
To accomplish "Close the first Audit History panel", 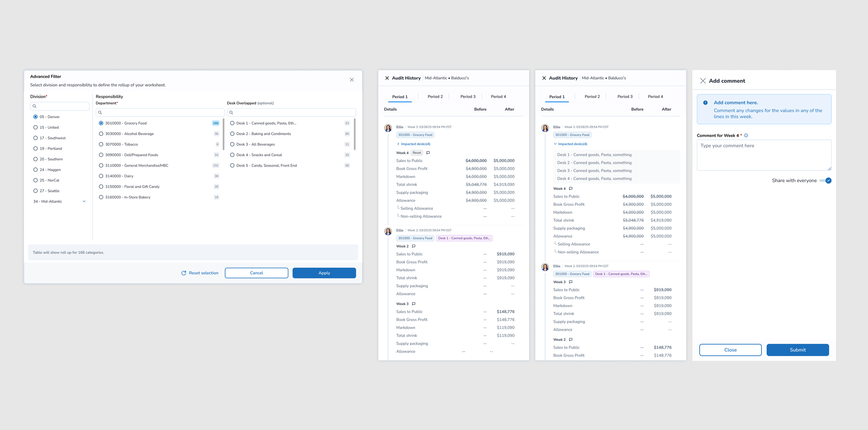I will pos(387,78).
